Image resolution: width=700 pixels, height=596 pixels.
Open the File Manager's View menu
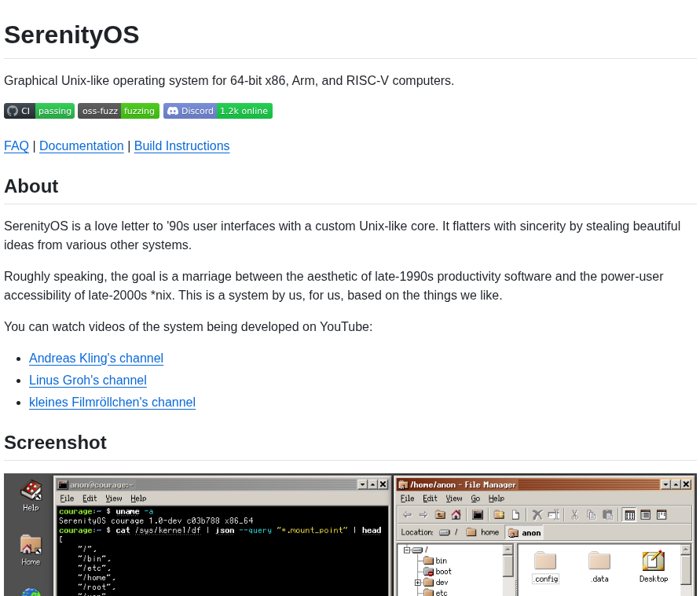click(x=454, y=499)
